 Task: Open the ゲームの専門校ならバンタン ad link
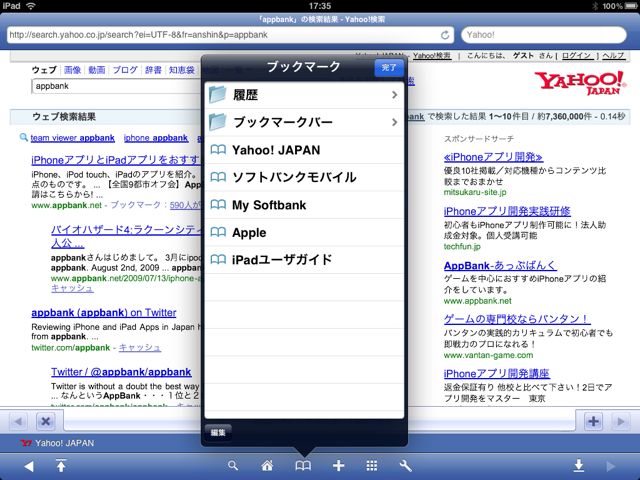517,319
